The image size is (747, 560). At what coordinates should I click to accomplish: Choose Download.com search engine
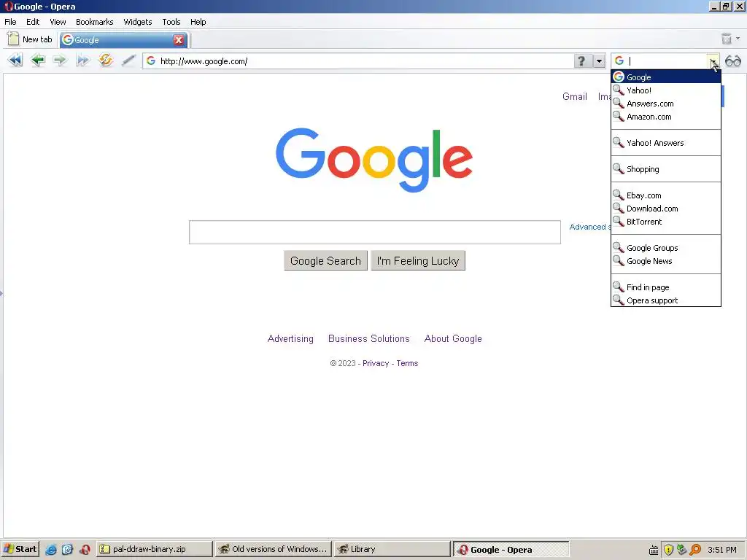coord(666,209)
